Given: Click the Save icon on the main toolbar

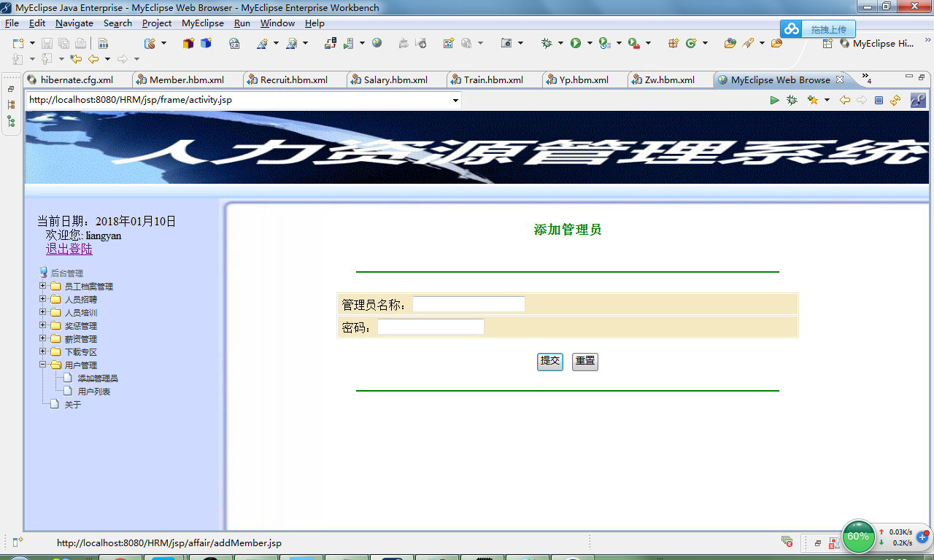Looking at the screenshot, I should (x=46, y=44).
